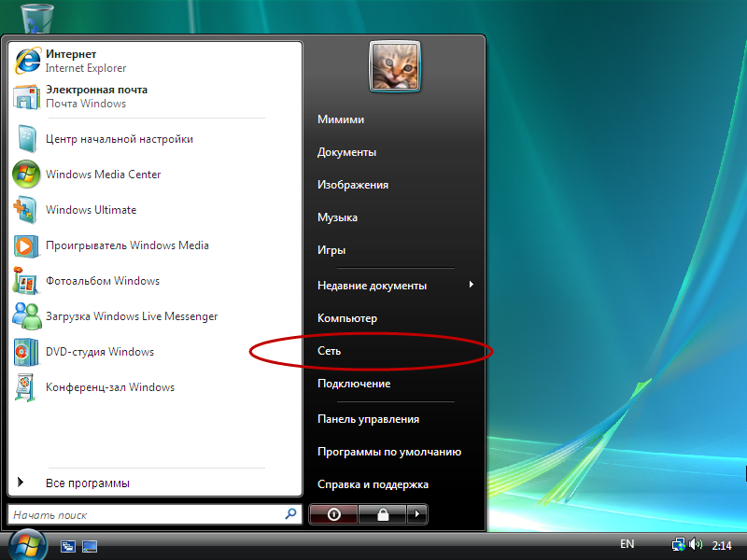Open the Фотоальбом Windows icon
Image resolution: width=747 pixels, height=560 pixels.
[25, 281]
